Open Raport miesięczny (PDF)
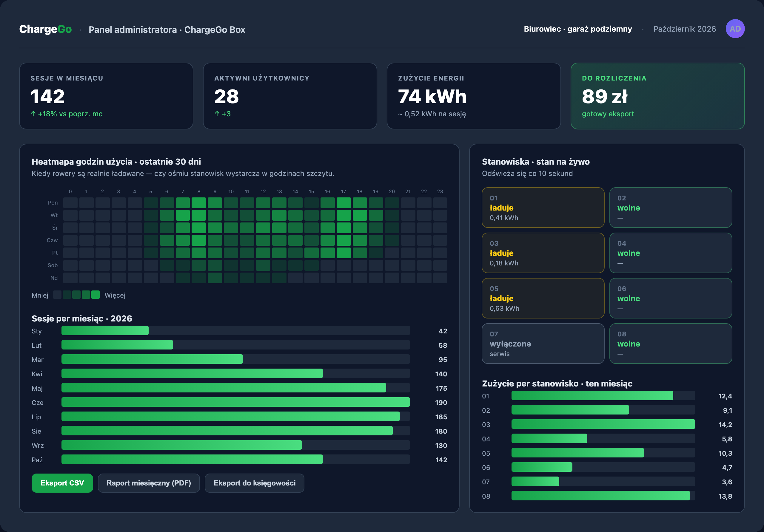The width and height of the screenshot is (764, 532). pyautogui.click(x=149, y=483)
